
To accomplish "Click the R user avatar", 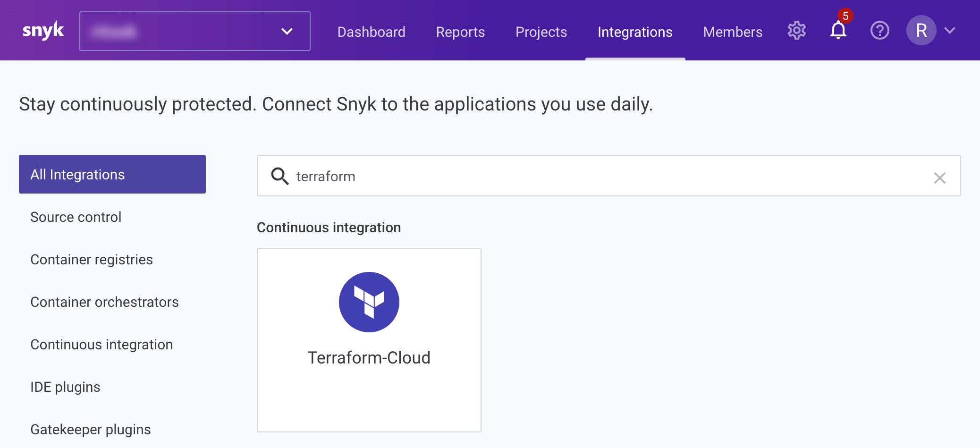I will pos(921,30).
